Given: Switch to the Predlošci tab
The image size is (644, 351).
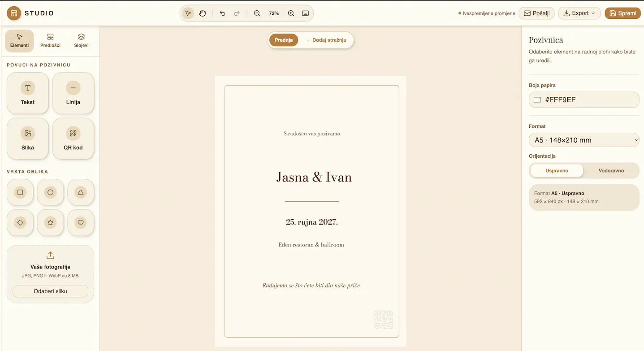Looking at the screenshot, I should click(50, 41).
